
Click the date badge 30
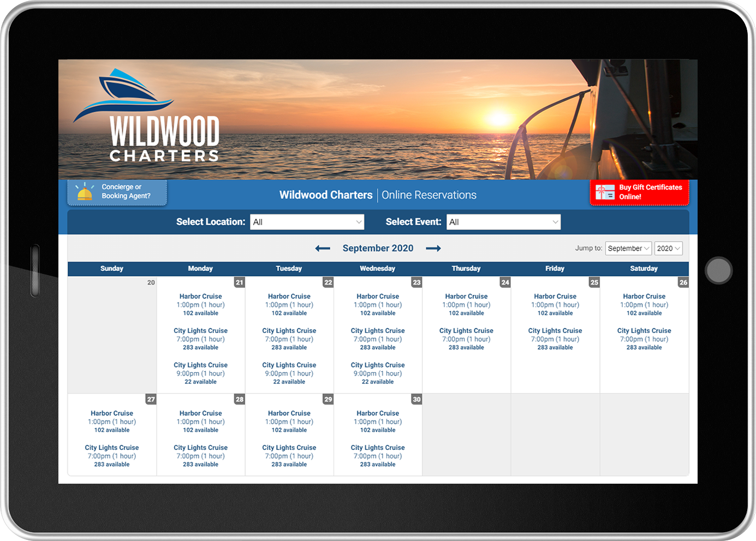tap(417, 399)
